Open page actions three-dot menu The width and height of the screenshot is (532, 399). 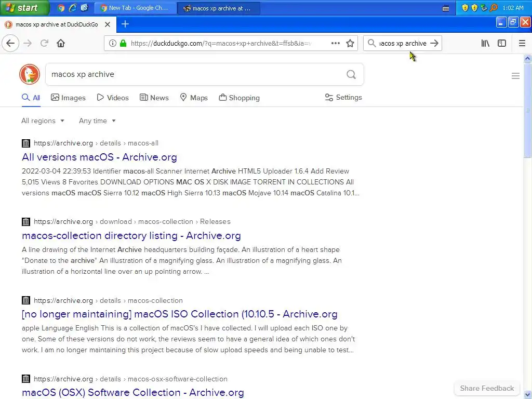pyautogui.click(x=336, y=43)
